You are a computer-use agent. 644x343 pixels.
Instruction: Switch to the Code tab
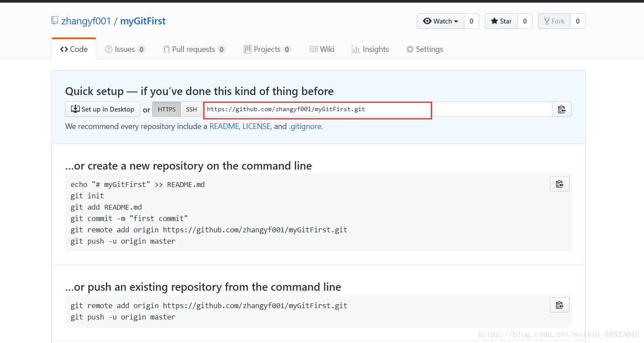tap(74, 49)
